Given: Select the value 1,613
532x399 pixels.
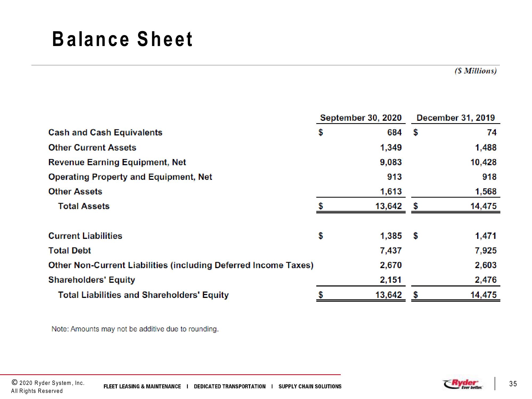Looking at the screenshot, I should coord(391,191).
